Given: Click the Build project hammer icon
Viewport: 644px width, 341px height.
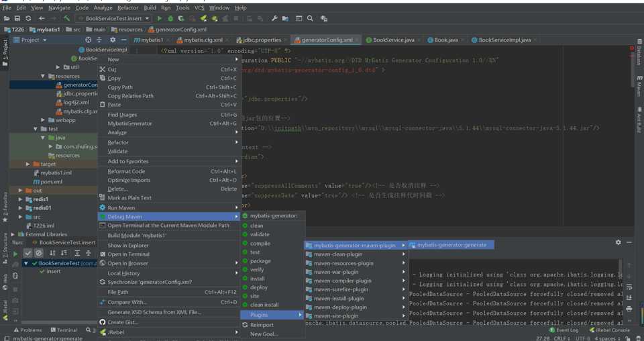Looking at the screenshot, I should tap(67, 19).
